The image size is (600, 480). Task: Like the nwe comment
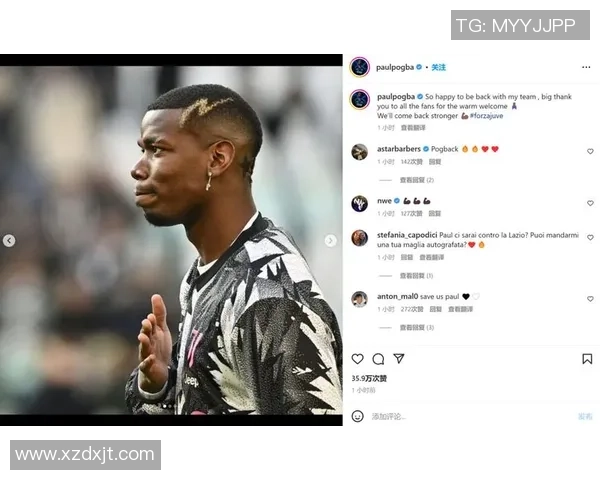coord(590,203)
